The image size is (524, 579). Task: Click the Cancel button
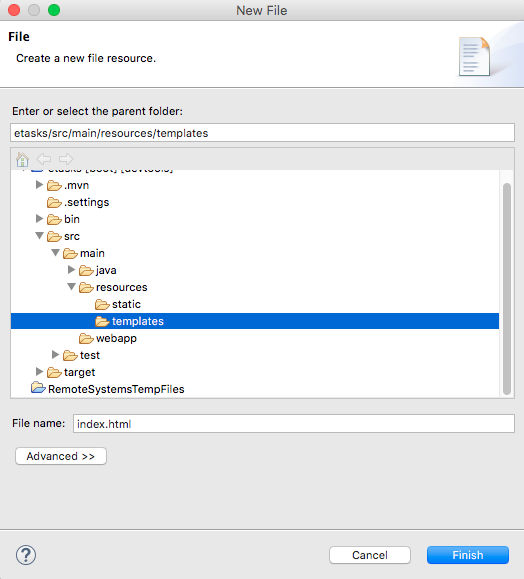point(370,555)
